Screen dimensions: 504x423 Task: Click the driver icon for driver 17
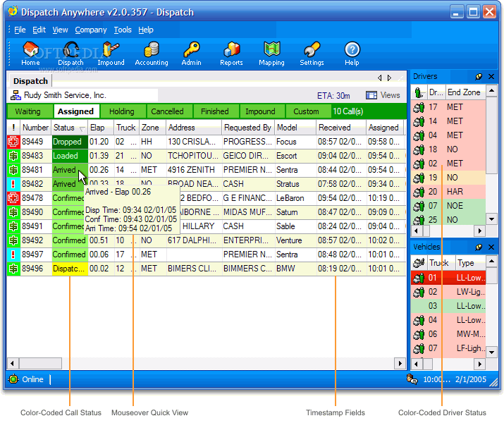click(419, 107)
